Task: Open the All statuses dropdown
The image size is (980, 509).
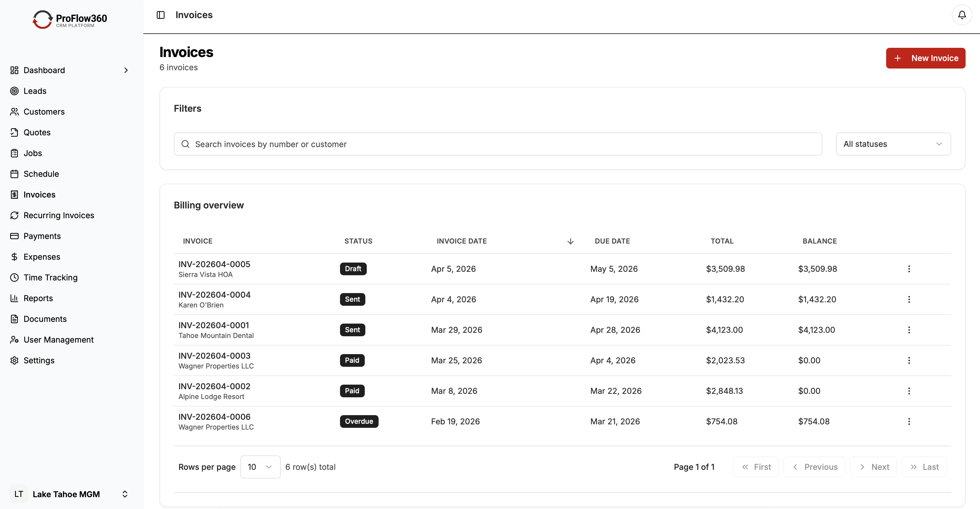Action: point(893,144)
